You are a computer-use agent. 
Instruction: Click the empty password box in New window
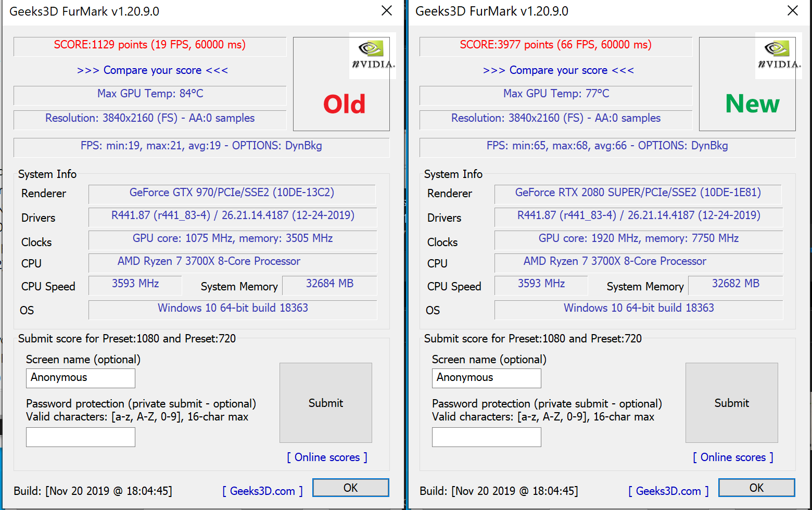coord(487,437)
